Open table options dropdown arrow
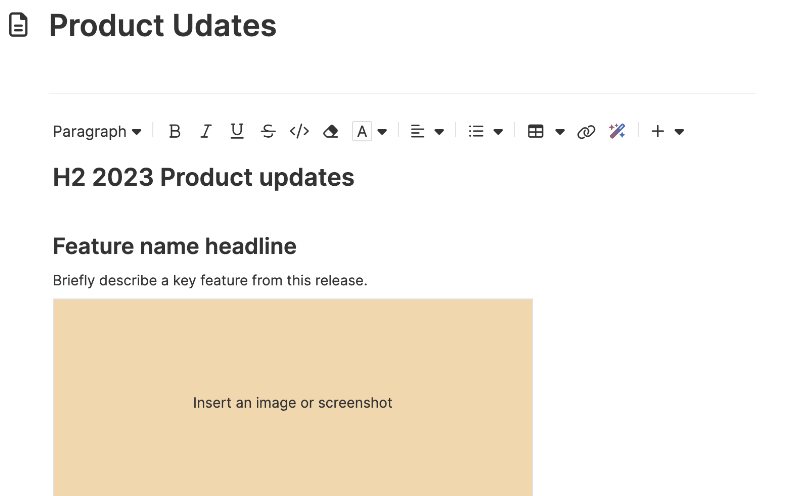 coord(560,132)
